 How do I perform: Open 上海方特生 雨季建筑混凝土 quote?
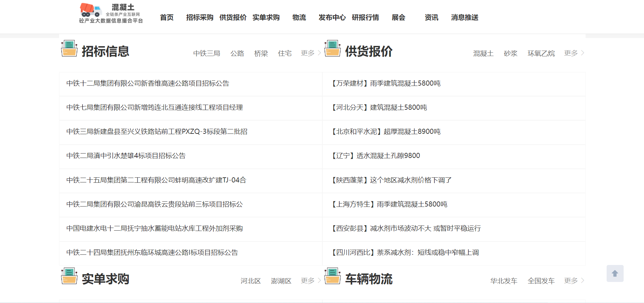pyautogui.click(x=389, y=204)
